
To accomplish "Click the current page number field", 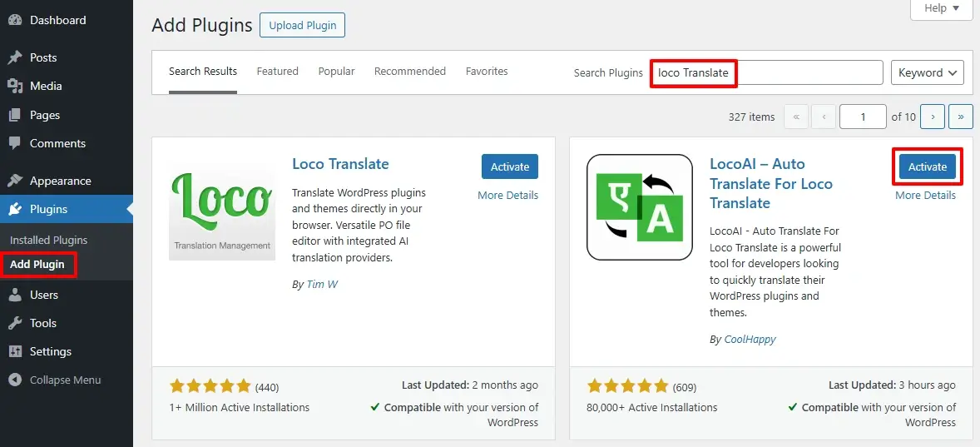I will 864,117.
